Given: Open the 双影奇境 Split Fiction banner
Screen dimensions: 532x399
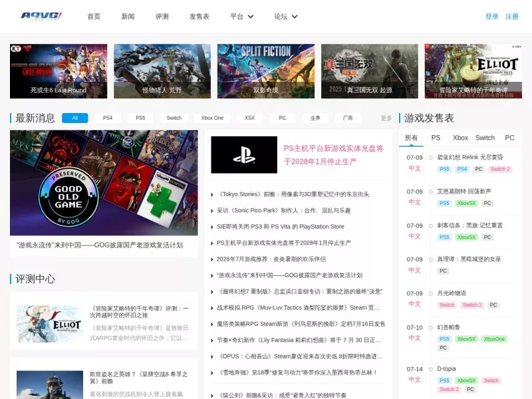Looking at the screenshot, I should pyautogui.click(x=265, y=71).
